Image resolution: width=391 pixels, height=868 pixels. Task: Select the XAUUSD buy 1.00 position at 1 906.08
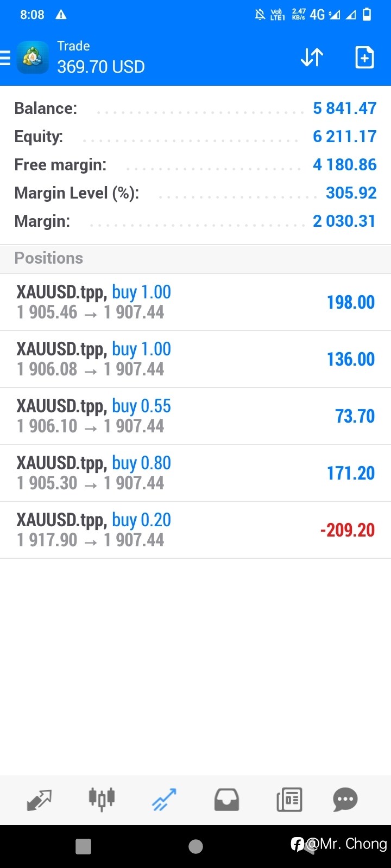(195, 359)
